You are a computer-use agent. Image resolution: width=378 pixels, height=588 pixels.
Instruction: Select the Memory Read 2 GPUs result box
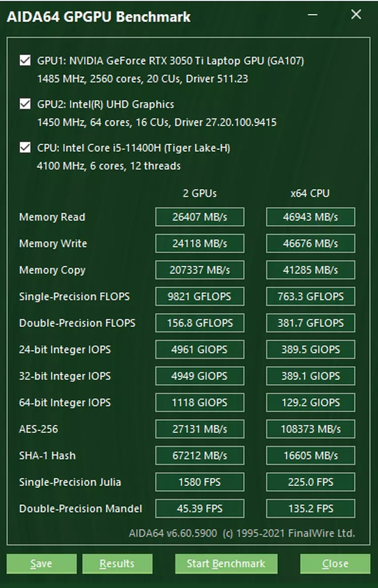[200, 217]
